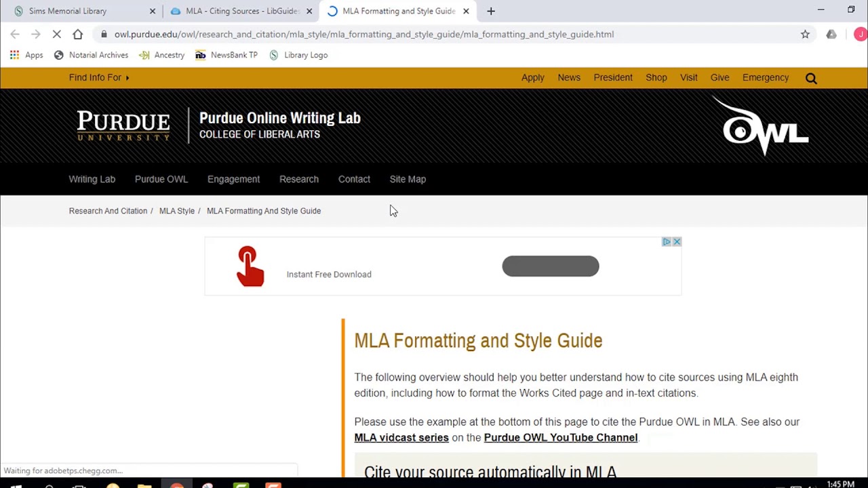Open the Library Logo bookmark
This screenshot has width=868, height=488.
(298, 55)
